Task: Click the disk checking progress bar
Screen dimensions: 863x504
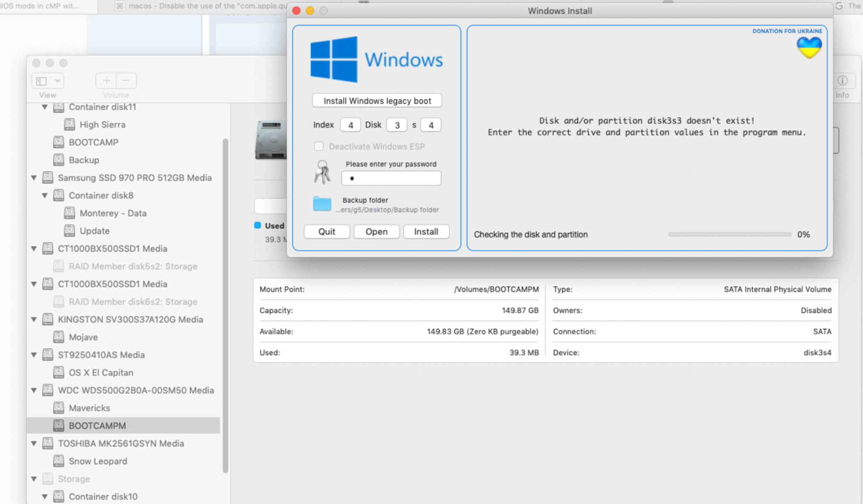Action: [729, 234]
